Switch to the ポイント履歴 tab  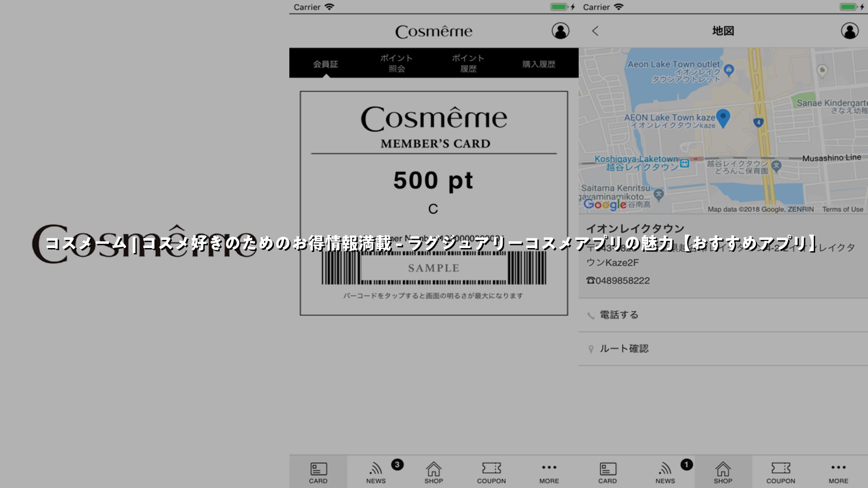click(x=468, y=63)
